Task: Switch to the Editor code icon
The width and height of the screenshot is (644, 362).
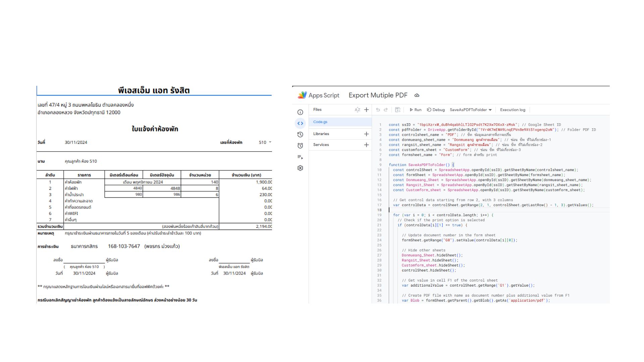Action: coord(300,123)
